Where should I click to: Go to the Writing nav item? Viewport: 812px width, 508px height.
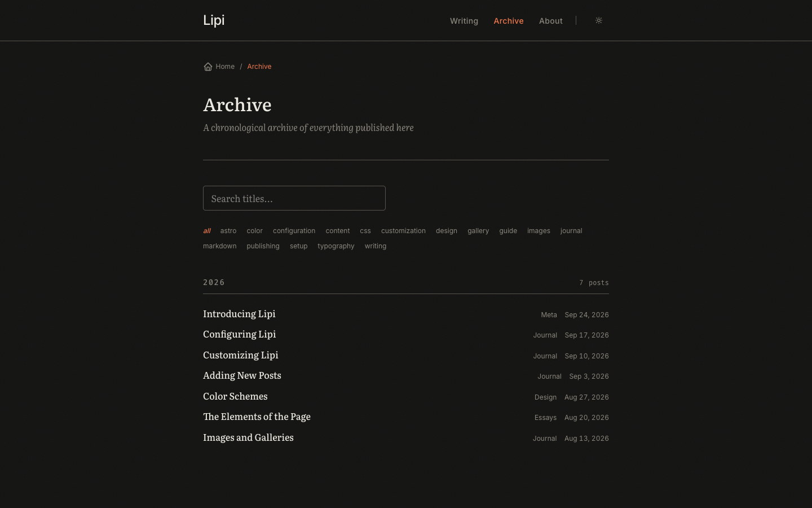click(x=464, y=21)
